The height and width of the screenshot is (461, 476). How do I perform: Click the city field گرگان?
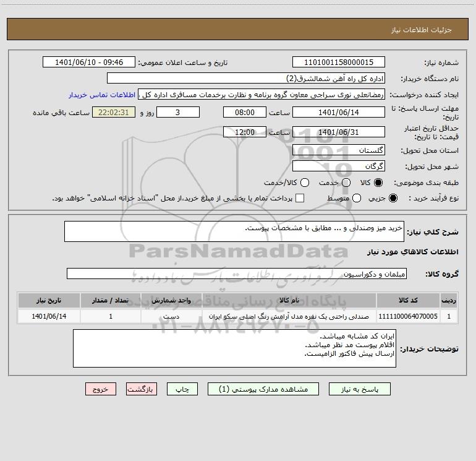[339, 166]
